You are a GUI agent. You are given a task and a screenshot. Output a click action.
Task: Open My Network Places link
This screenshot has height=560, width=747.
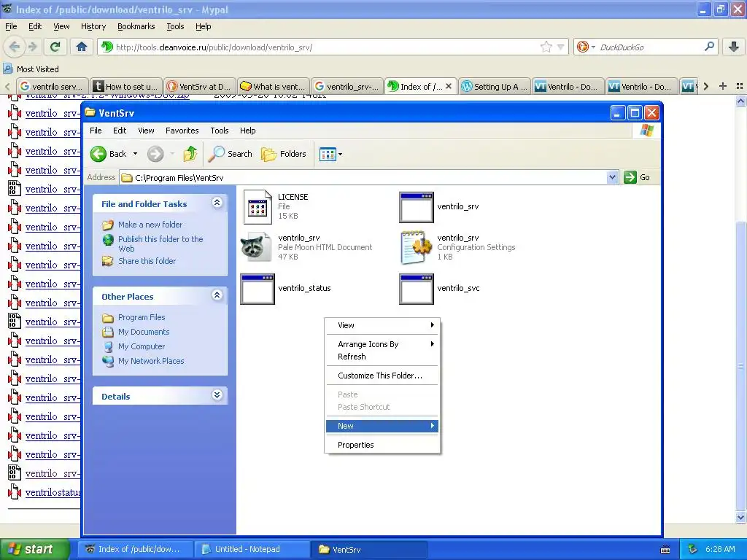click(x=151, y=361)
